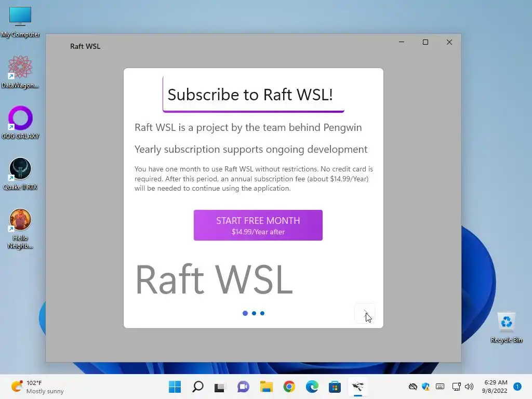Open the DataWagon desktop shortcut
The width and height of the screenshot is (532, 399).
point(20,72)
